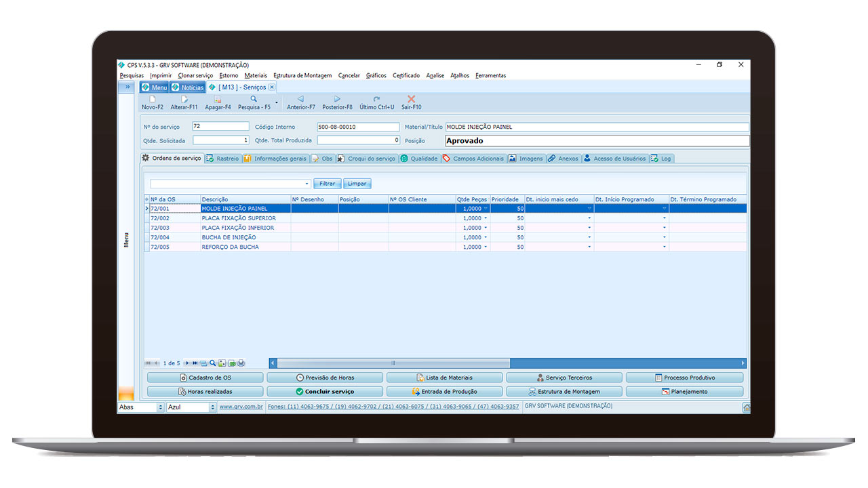The width and height of the screenshot is (868, 488).
Task: Open Prioridade-adjacent date dropdown for row 72/003
Action: pyautogui.click(x=589, y=228)
